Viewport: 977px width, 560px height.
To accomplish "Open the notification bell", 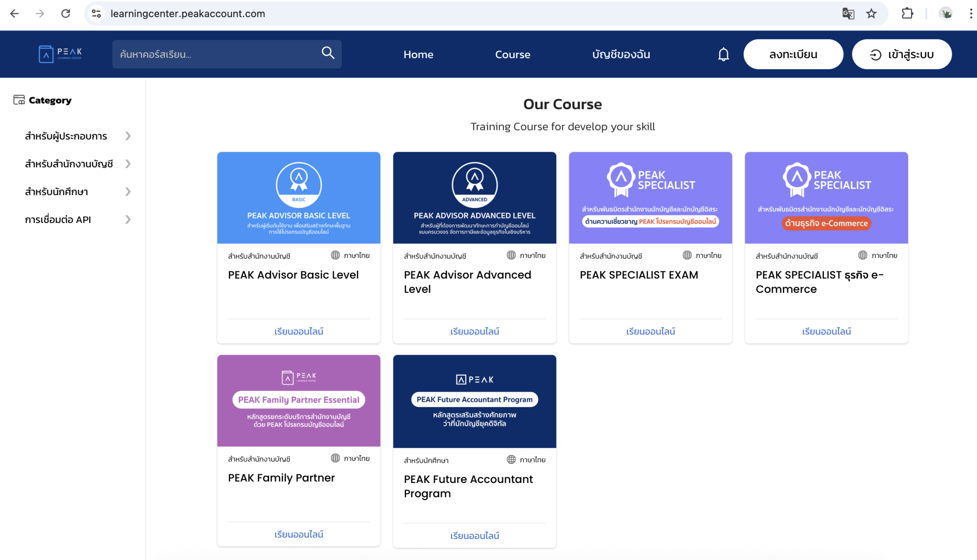I will click(x=724, y=54).
